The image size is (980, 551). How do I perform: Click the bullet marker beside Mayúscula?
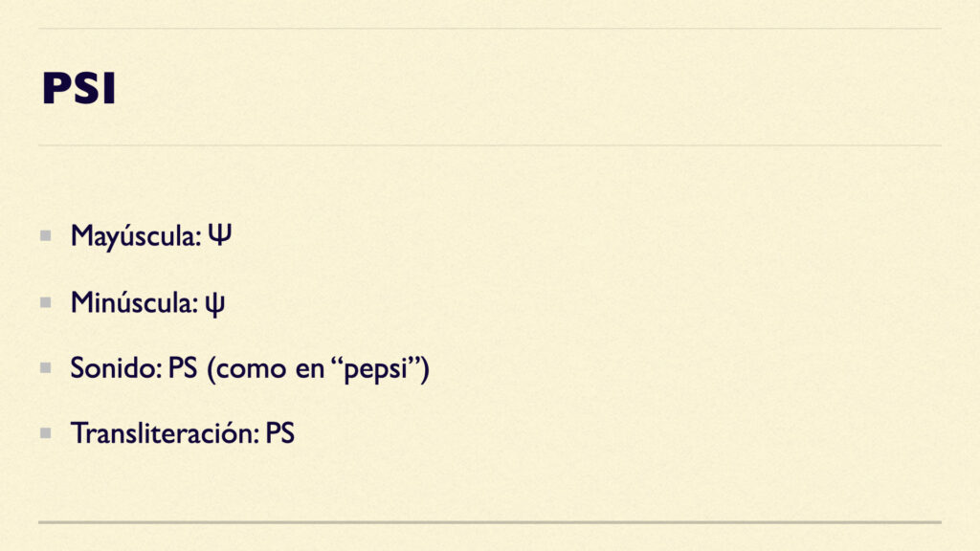click(45, 235)
